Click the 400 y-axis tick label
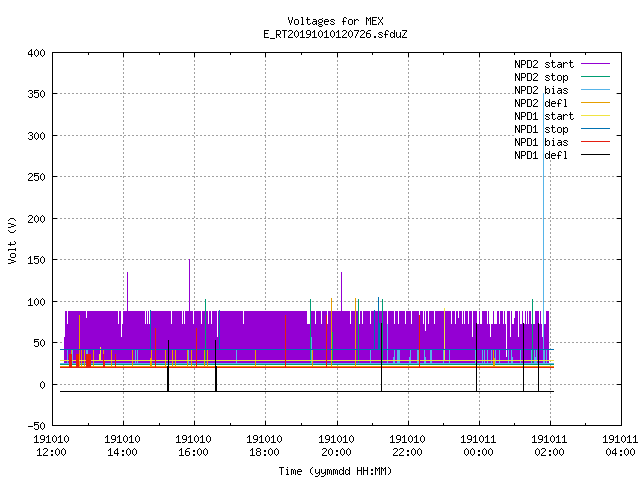The height and width of the screenshot is (480, 640). (x=36, y=53)
